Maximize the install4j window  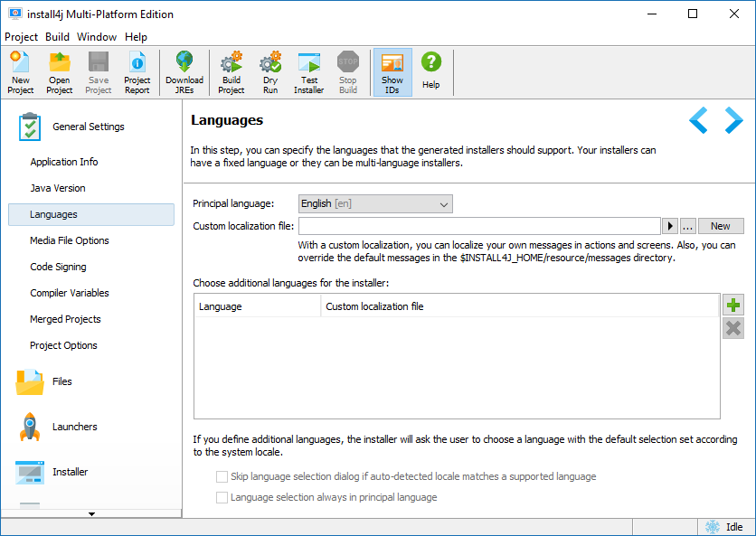[x=693, y=14]
